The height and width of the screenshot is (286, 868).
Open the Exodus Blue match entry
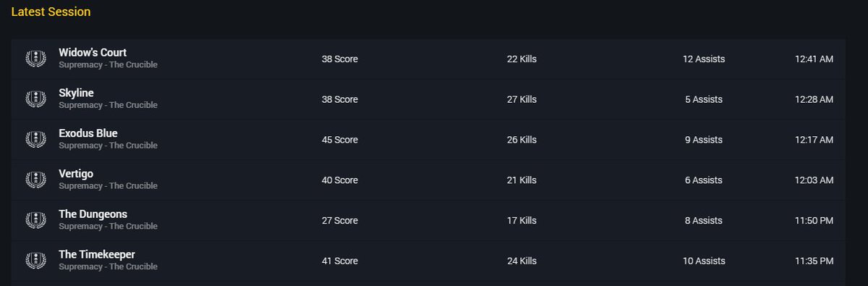pos(428,140)
